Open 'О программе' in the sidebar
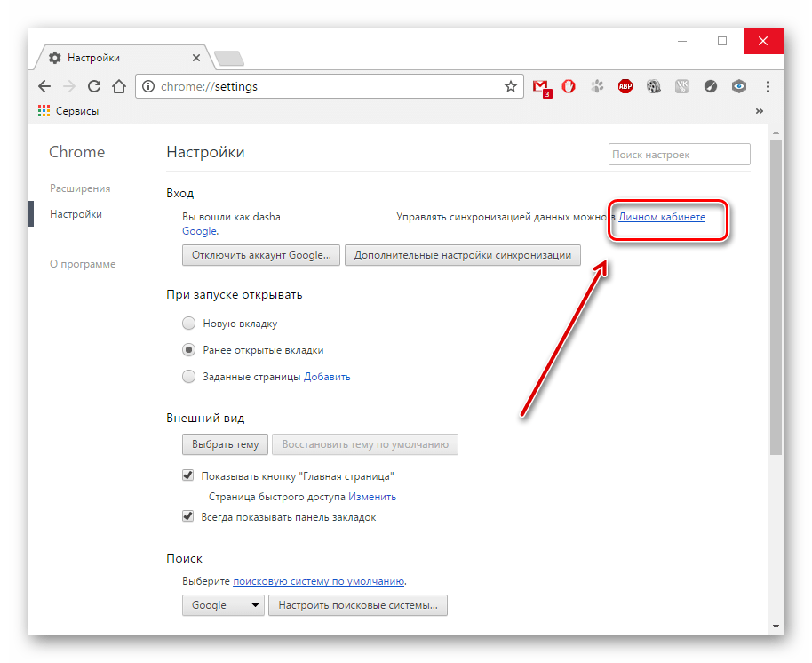The image size is (812, 663). 83,264
